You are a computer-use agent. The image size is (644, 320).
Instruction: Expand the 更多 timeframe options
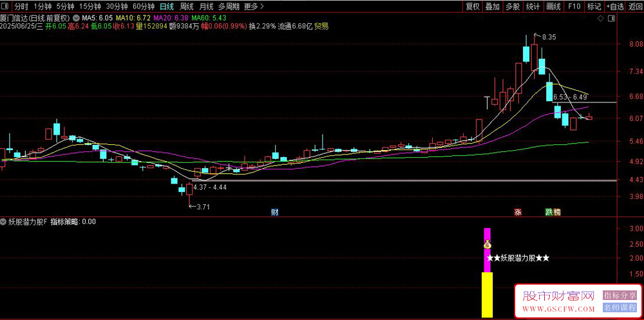(254, 6)
